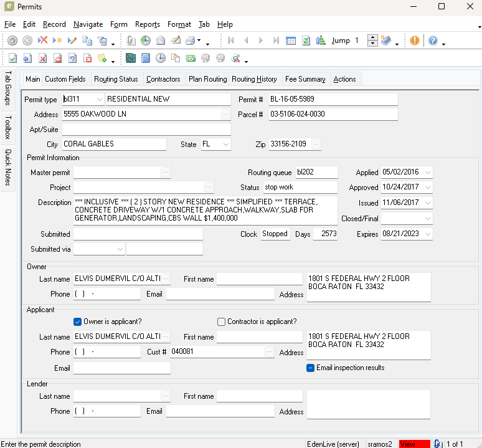
Task: Uncheck the 'Owner is applicant?' checkbox
Action: pyautogui.click(x=78, y=322)
